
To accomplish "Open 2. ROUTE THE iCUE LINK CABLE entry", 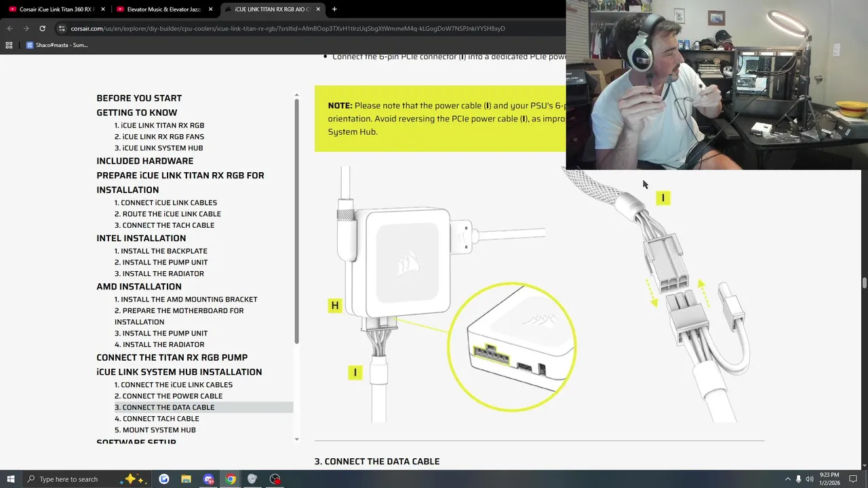I will pos(167,214).
